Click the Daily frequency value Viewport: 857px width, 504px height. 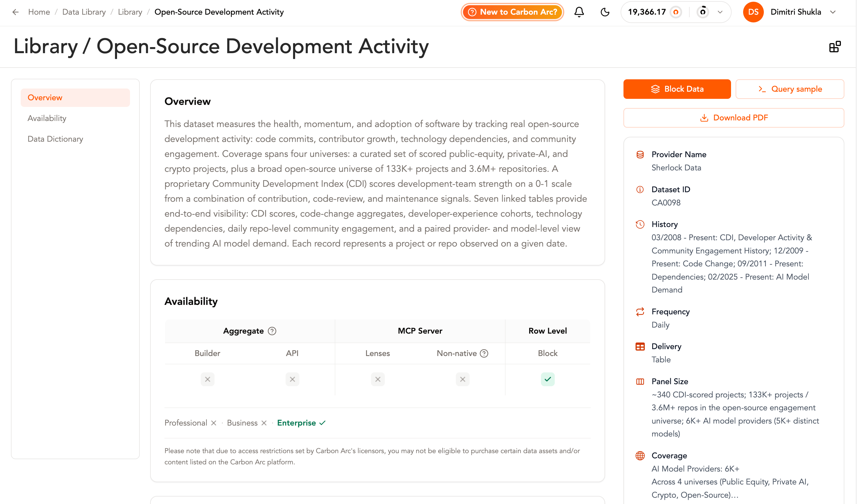tap(660, 325)
